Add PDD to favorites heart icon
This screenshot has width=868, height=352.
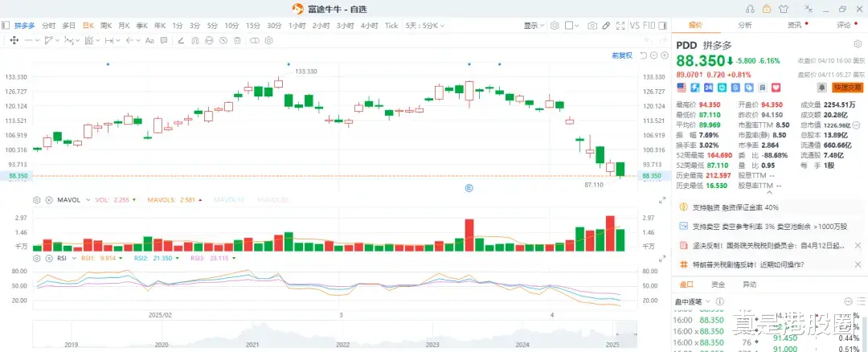776,88
